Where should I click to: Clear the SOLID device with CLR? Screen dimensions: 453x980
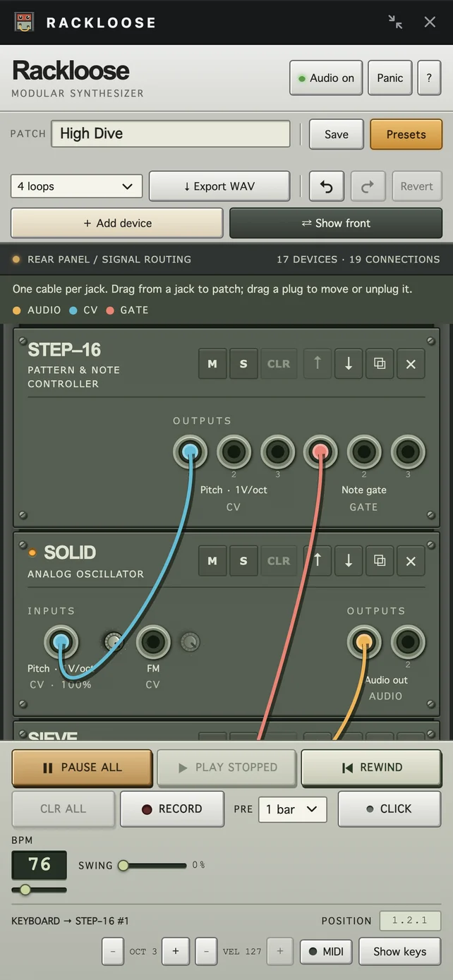[x=279, y=561]
